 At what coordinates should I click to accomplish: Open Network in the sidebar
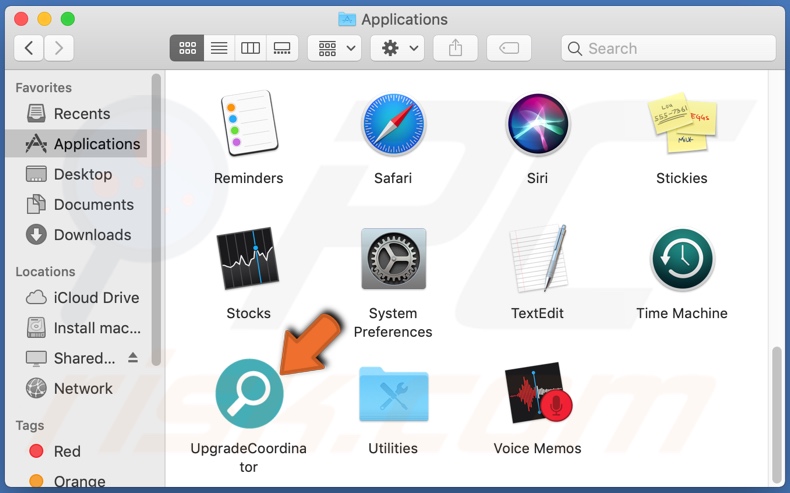pos(76,388)
